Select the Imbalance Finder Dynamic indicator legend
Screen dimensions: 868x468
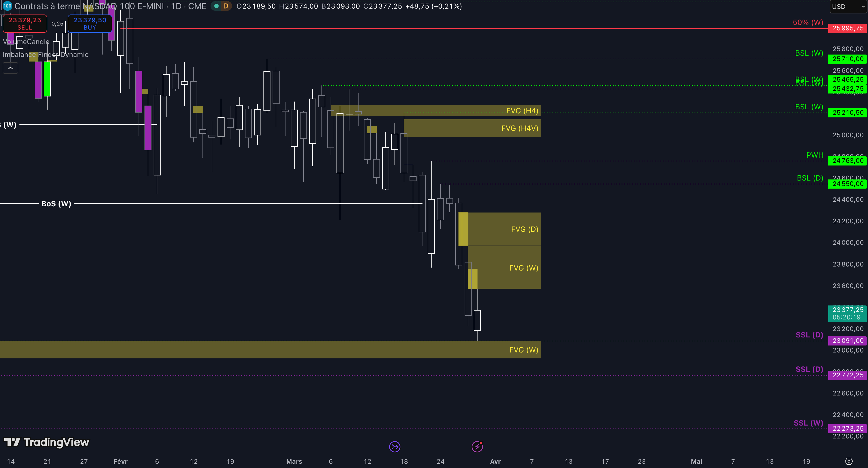pyautogui.click(x=45, y=55)
